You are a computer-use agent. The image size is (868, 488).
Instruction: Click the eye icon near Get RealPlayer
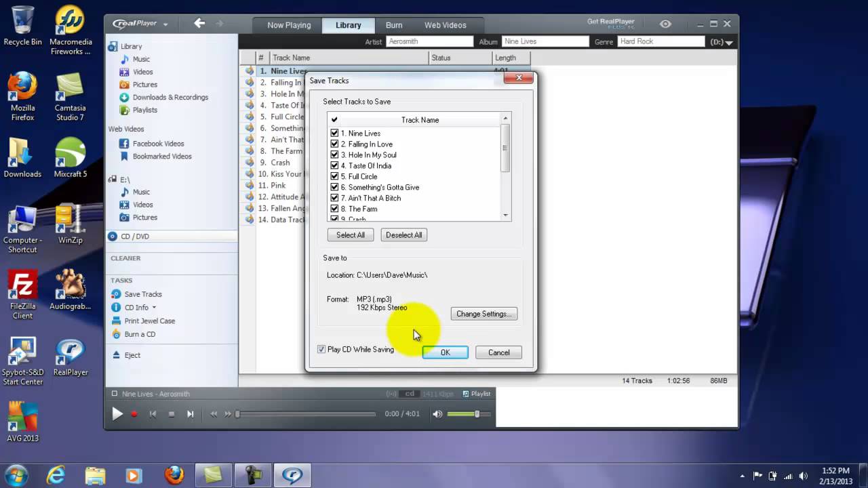pos(665,24)
